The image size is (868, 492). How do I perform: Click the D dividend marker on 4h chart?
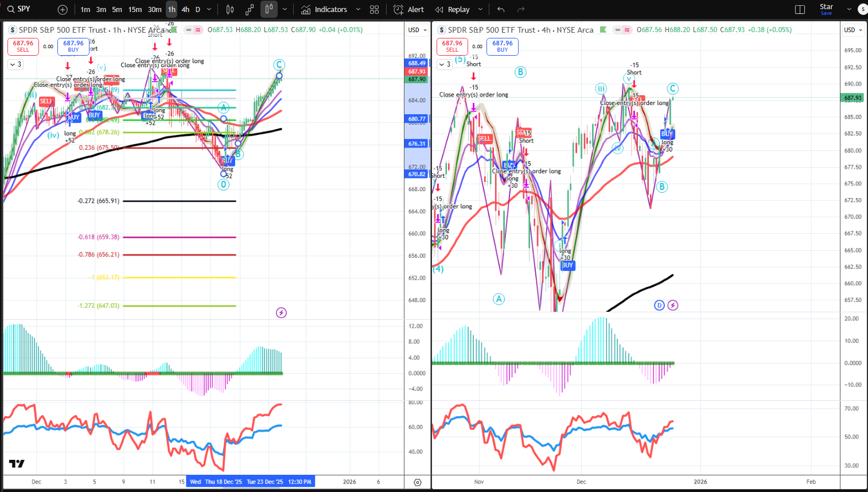pyautogui.click(x=659, y=305)
